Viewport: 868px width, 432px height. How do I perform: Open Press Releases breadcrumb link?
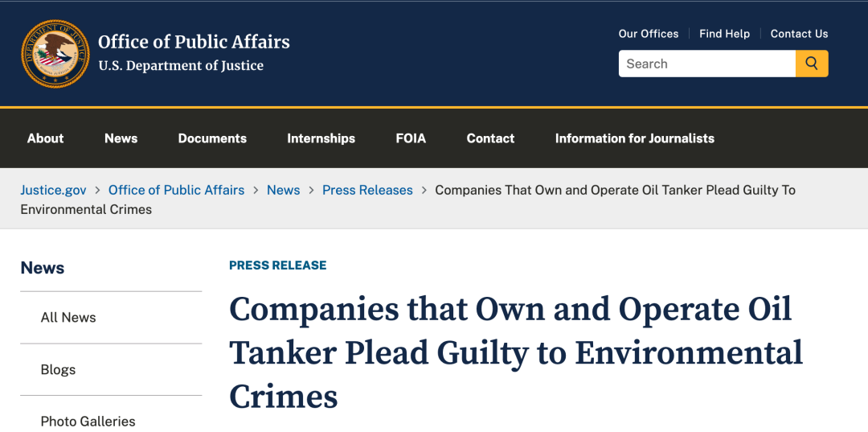pos(367,190)
